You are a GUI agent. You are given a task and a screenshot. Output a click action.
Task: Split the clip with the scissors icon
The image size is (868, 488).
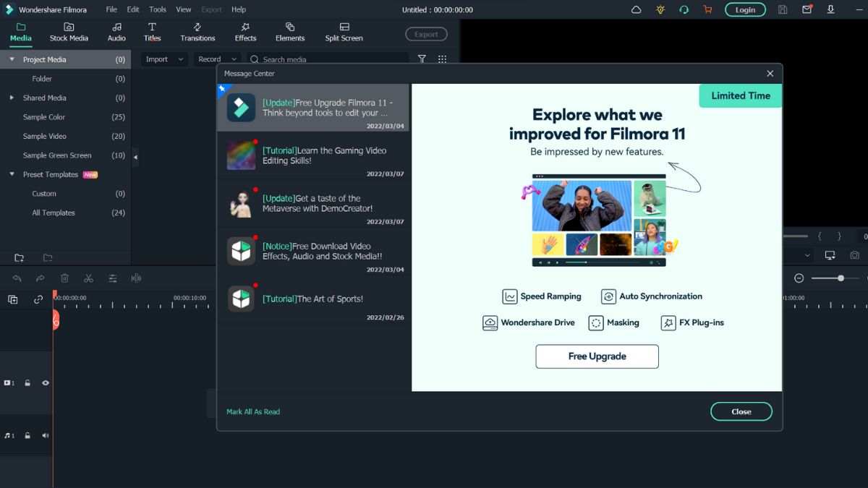coord(88,278)
